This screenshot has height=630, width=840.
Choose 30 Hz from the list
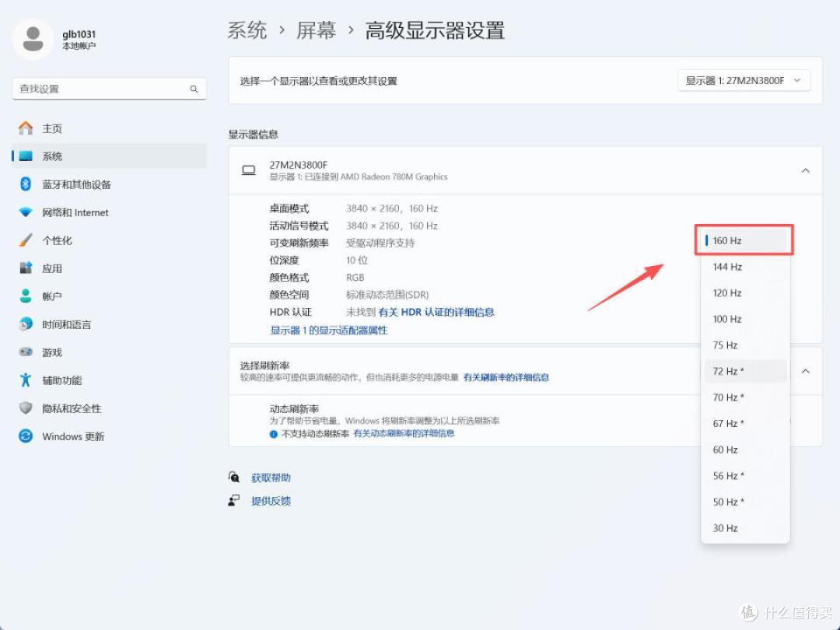pos(744,527)
